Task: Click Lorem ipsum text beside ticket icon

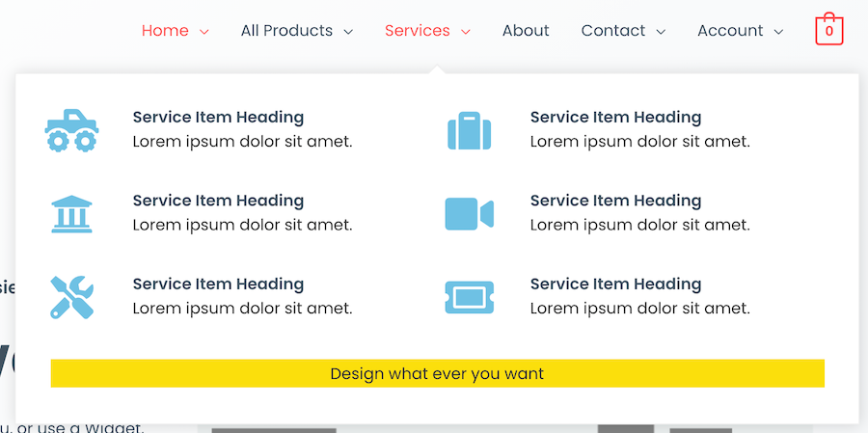Action: tap(639, 309)
